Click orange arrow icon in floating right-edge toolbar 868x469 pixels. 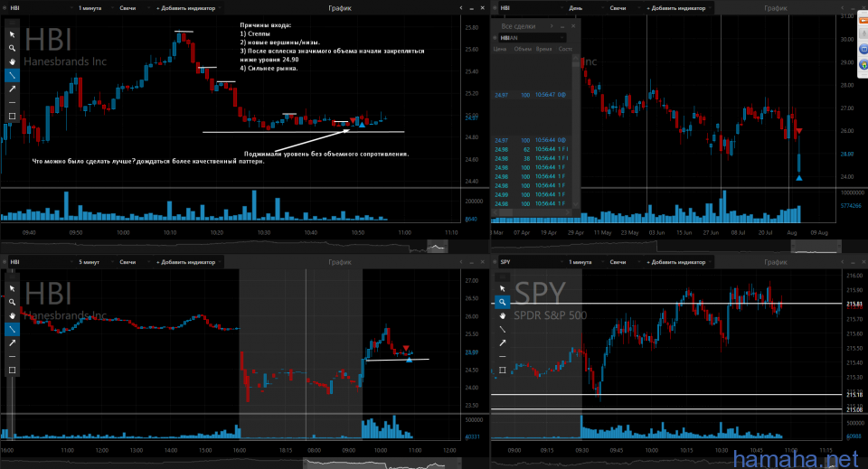pos(863,21)
